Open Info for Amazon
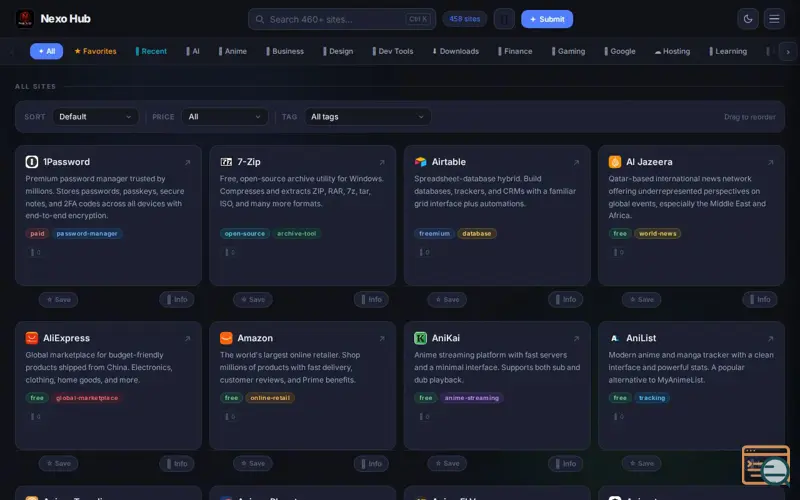This screenshot has width=800, height=500. tap(371, 463)
